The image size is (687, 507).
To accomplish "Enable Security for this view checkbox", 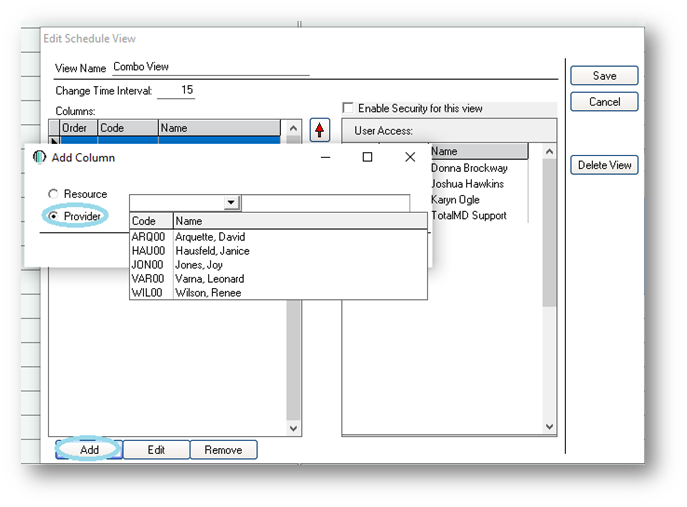I will pos(348,108).
